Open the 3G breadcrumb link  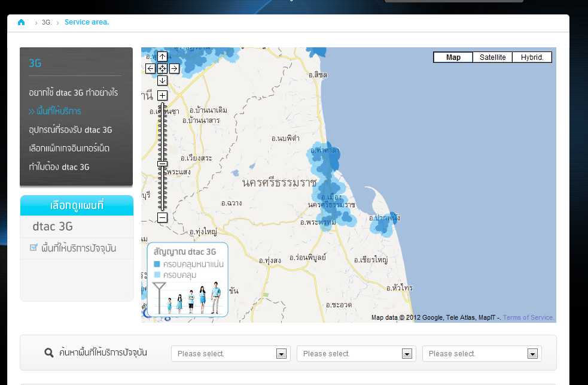tap(47, 23)
